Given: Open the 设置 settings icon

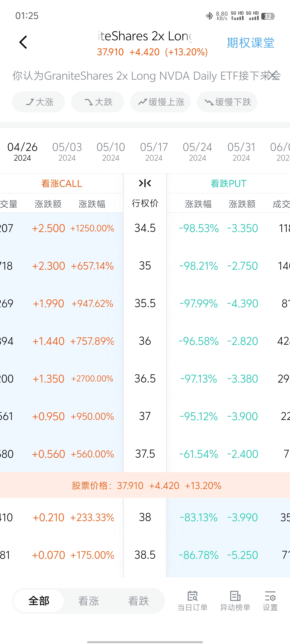Looking at the screenshot, I should [270, 601].
